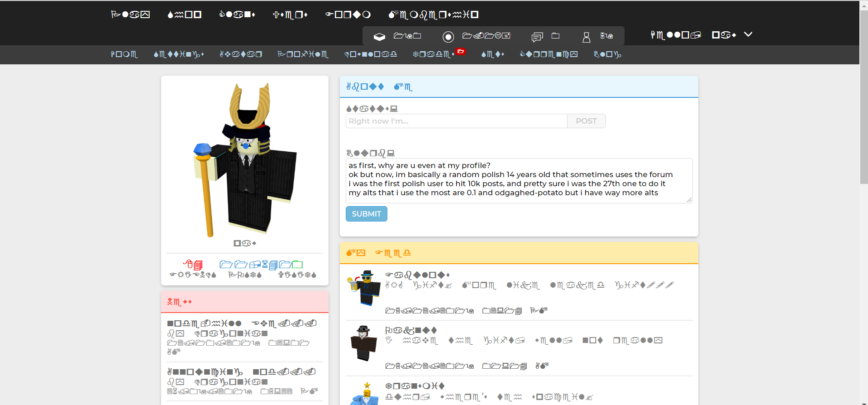Click the POST status button
This screenshot has width=868, height=405.
[x=586, y=121]
